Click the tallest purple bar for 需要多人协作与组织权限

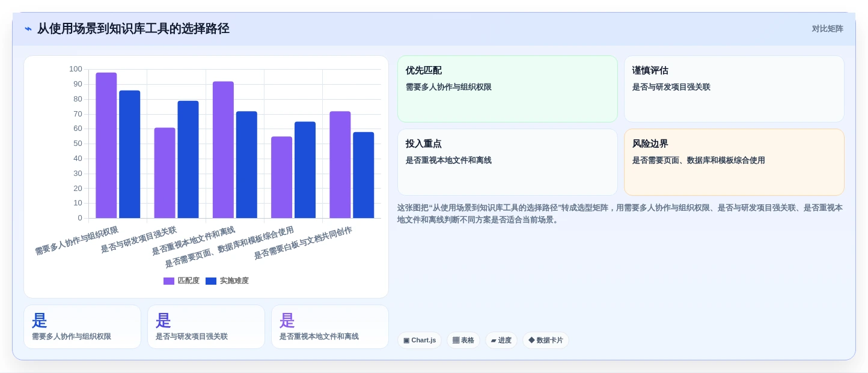click(106, 145)
